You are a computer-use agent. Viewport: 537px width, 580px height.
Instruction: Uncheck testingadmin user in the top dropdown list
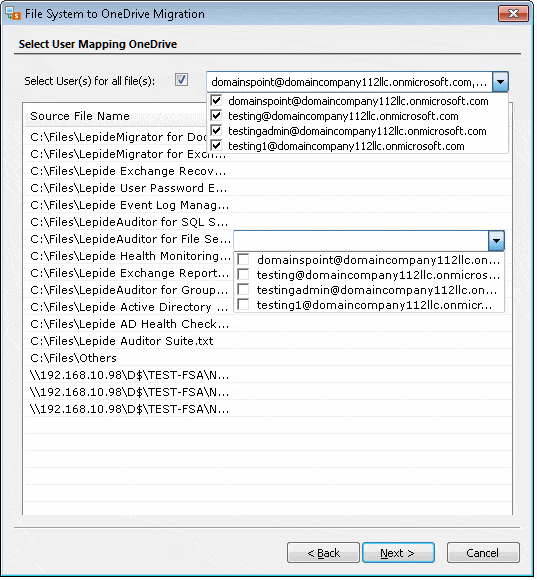point(216,131)
